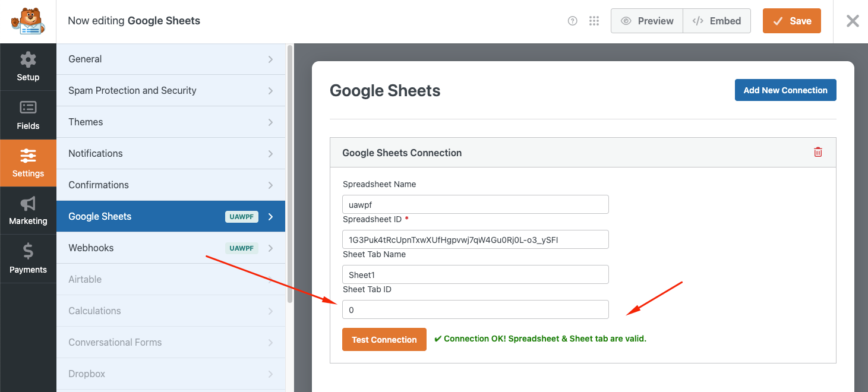Open the Themes settings item

click(x=171, y=122)
